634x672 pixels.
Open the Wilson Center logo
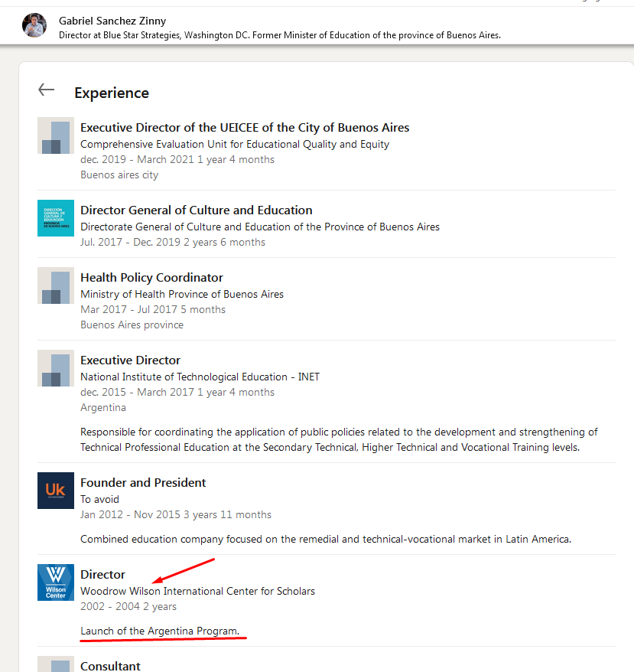(56, 582)
